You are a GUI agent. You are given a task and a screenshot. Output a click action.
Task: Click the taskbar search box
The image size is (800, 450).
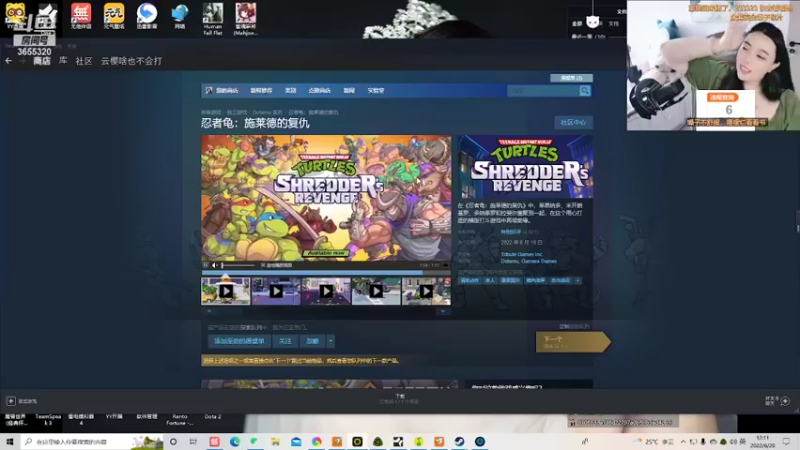click(x=92, y=441)
